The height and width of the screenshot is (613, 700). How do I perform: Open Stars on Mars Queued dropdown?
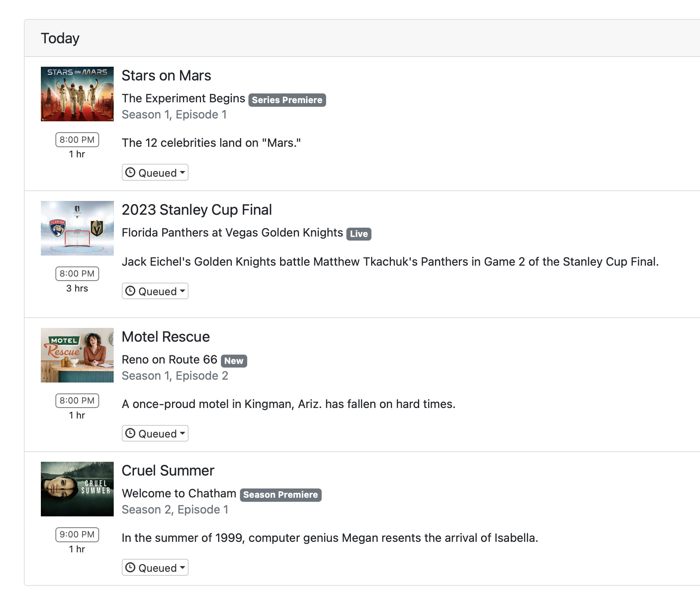point(155,173)
